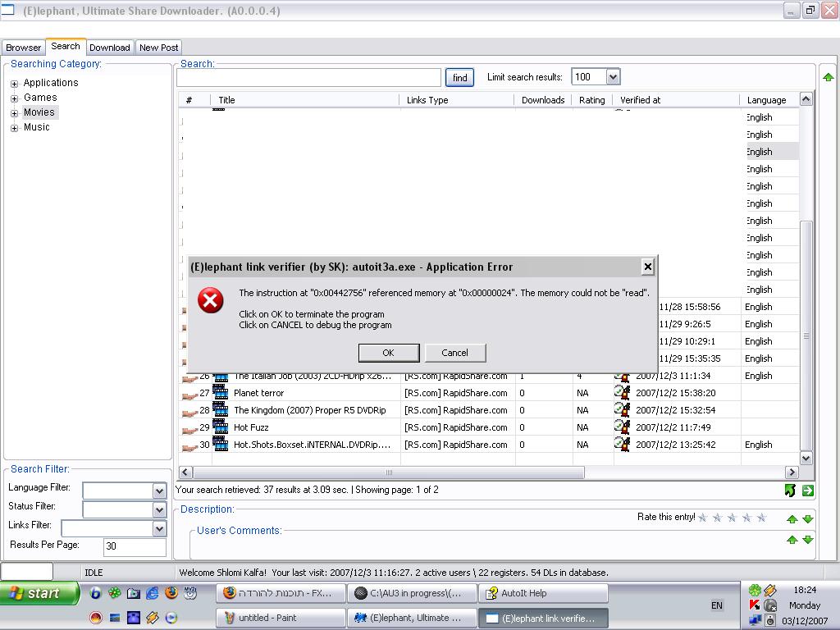Open the Limit search results dropdown

(x=613, y=77)
